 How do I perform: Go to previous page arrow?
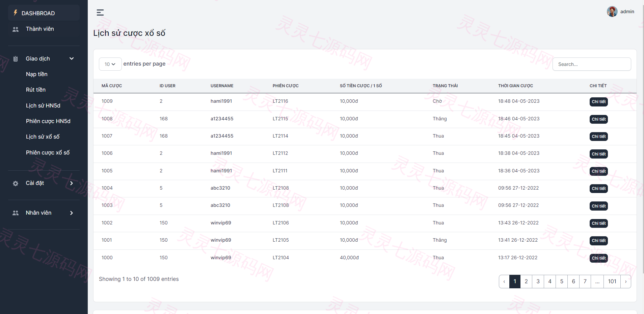click(x=504, y=282)
